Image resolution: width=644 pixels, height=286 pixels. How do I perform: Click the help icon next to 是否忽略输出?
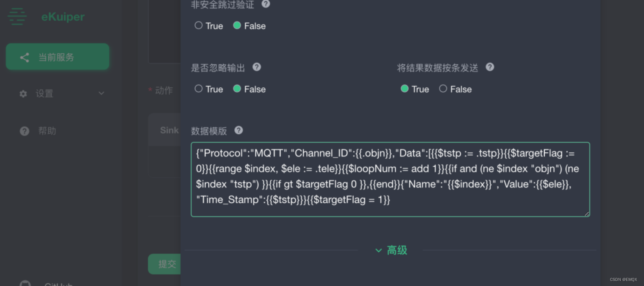click(x=257, y=67)
